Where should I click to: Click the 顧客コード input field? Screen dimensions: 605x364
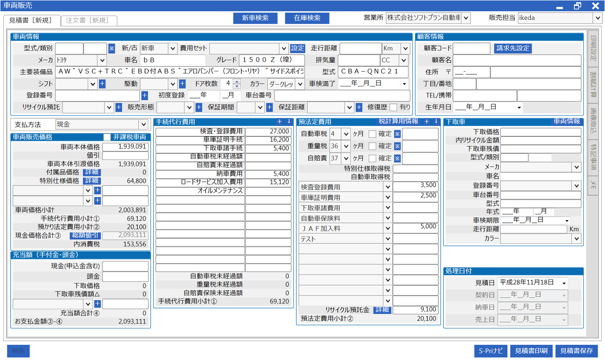pos(471,49)
